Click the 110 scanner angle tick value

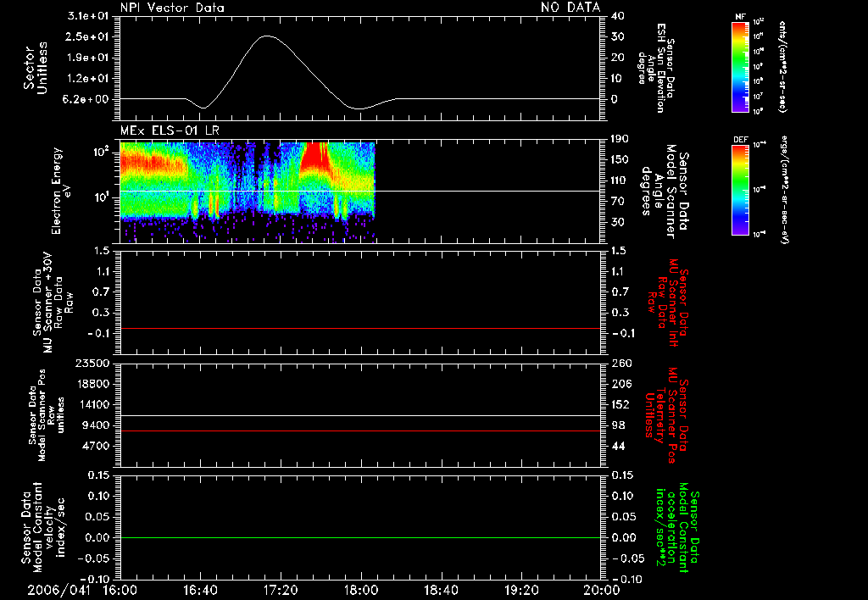[620, 181]
